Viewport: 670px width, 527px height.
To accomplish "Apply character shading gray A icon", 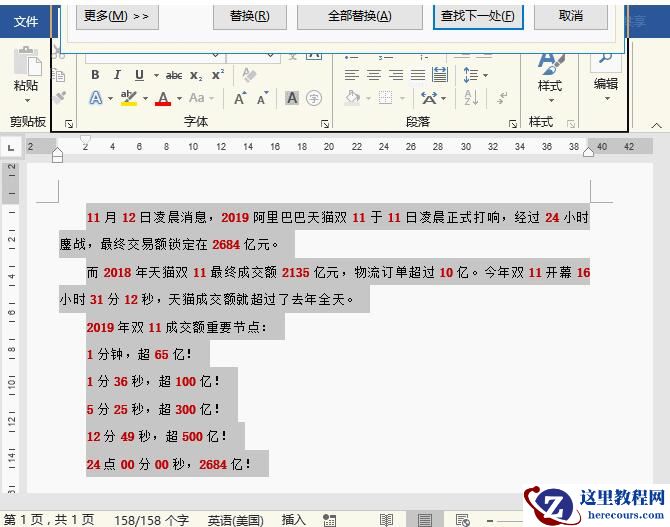I will tap(292, 98).
